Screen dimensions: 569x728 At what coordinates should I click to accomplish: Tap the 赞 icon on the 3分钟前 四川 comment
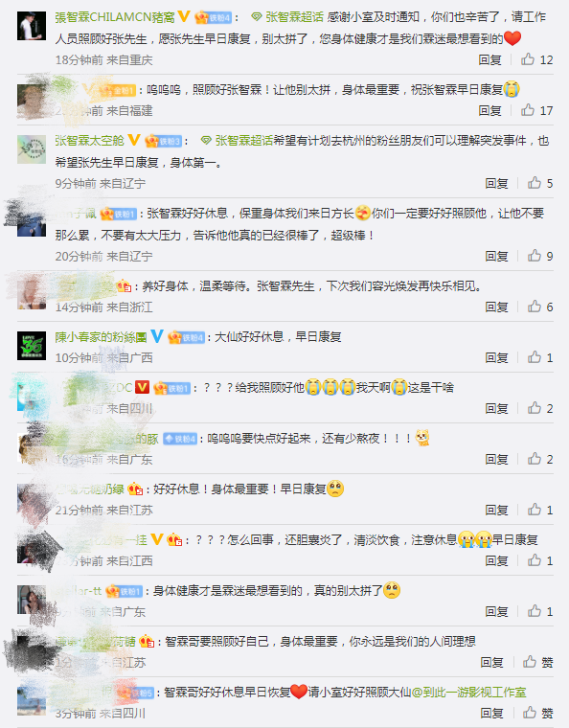530,713
